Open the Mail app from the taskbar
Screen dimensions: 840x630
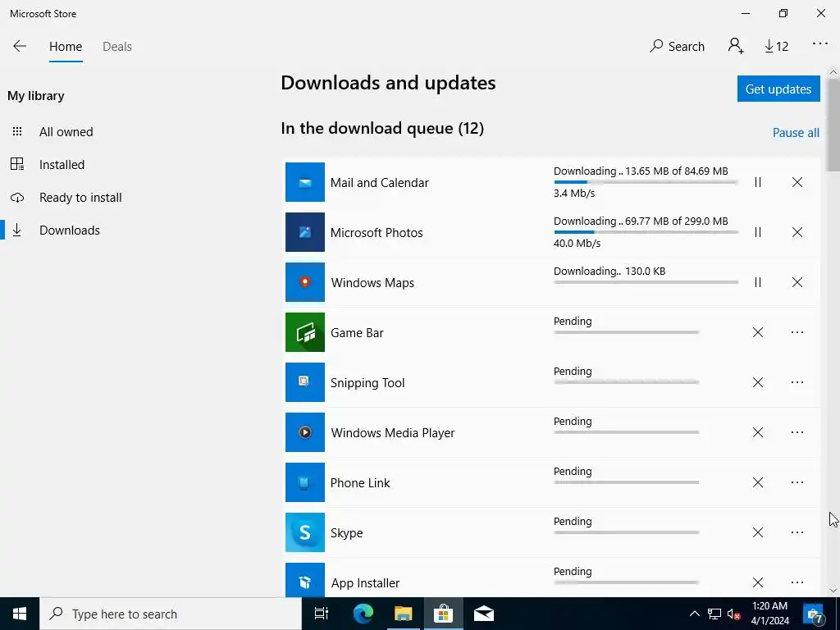(x=484, y=614)
